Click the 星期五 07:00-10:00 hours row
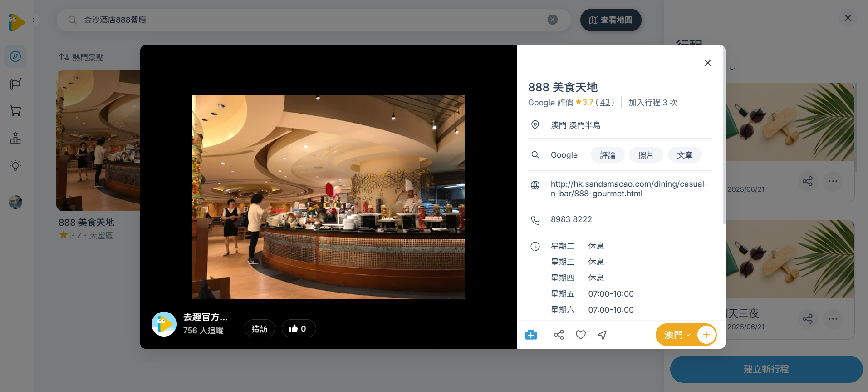The height and width of the screenshot is (392, 868). pos(592,294)
